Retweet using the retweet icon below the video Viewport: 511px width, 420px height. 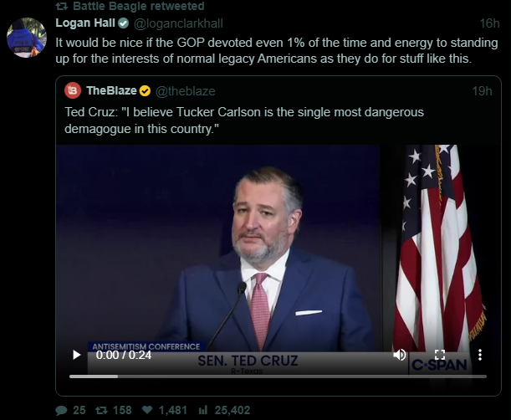(x=101, y=410)
